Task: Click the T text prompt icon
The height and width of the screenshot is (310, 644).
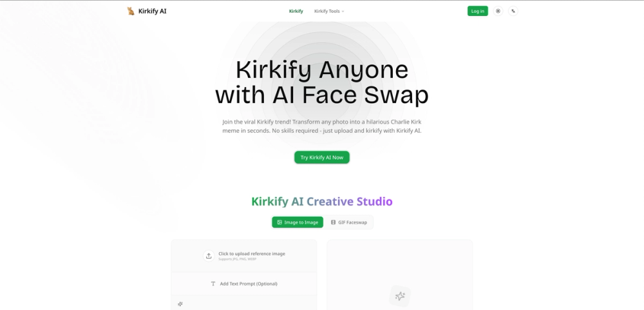Action: [x=213, y=284]
